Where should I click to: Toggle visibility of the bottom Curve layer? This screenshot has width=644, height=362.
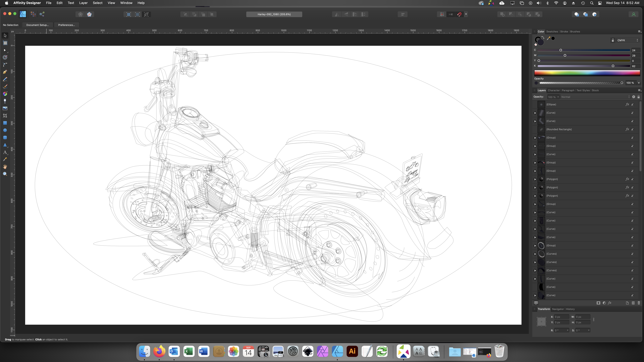coord(632,295)
